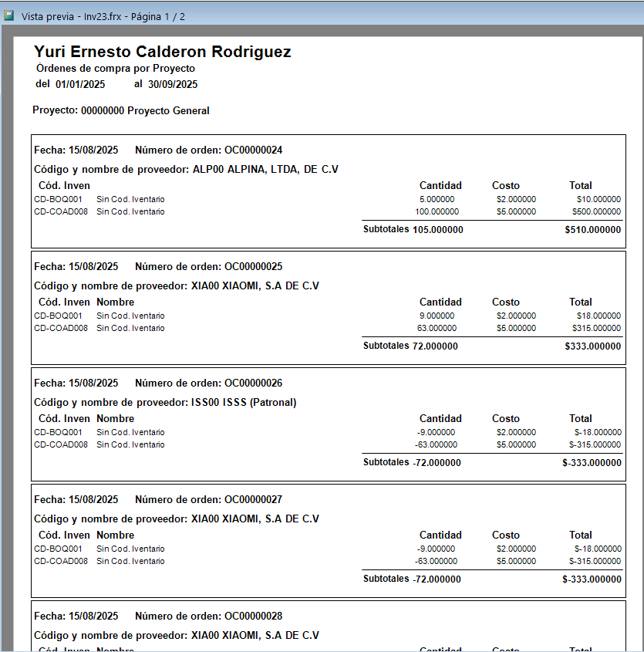The width and height of the screenshot is (644, 652).
Task: Click quantity '63.000000' in order OC00000025
Action: [x=437, y=328]
